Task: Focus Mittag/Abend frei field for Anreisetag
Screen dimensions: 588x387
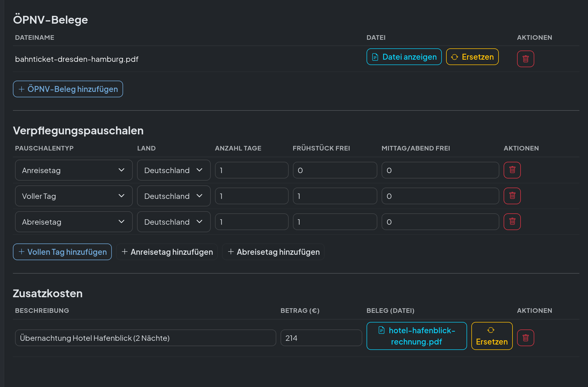Action: pyautogui.click(x=440, y=170)
